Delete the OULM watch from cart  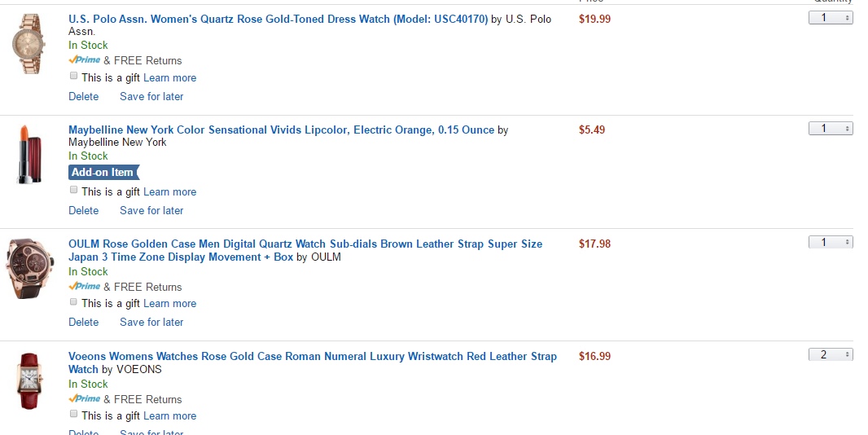pyautogui.click(x=84, y=323)
